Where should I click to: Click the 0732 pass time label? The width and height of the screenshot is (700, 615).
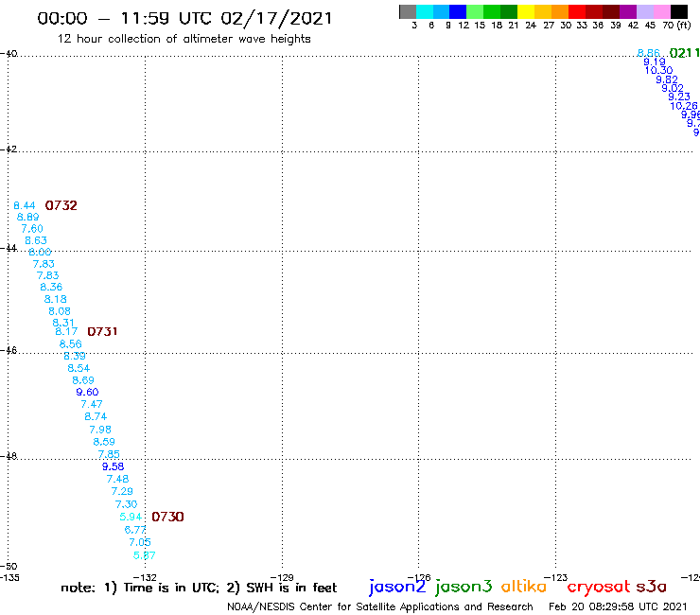(61, 205)
